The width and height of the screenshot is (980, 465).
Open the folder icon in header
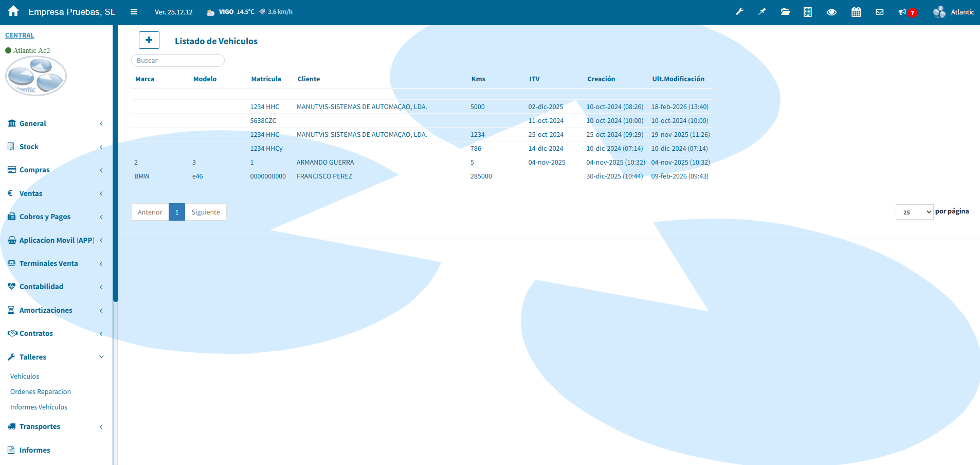click(x=785, y=12)
